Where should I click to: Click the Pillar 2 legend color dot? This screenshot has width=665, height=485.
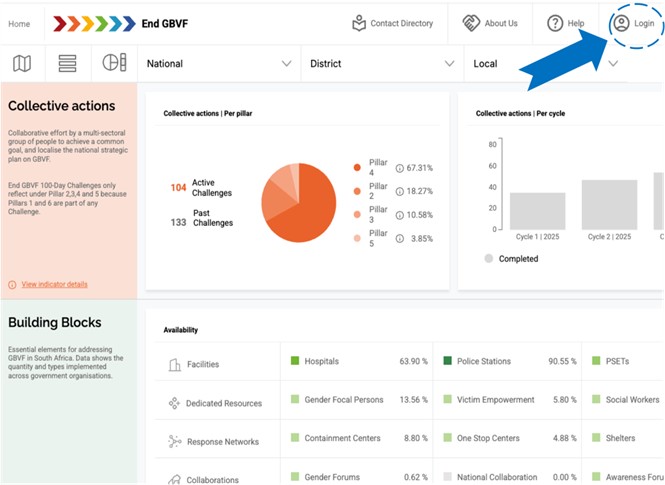point(357,191)
